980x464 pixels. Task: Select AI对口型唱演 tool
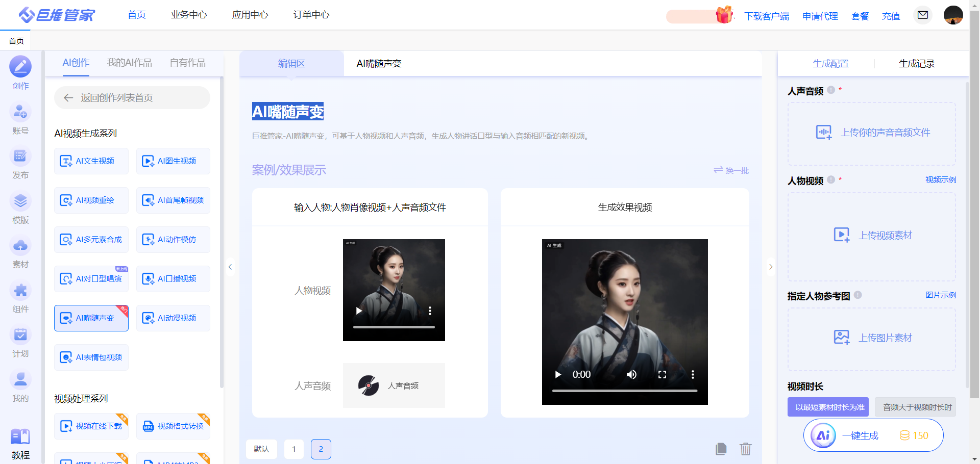coord(91,279)
